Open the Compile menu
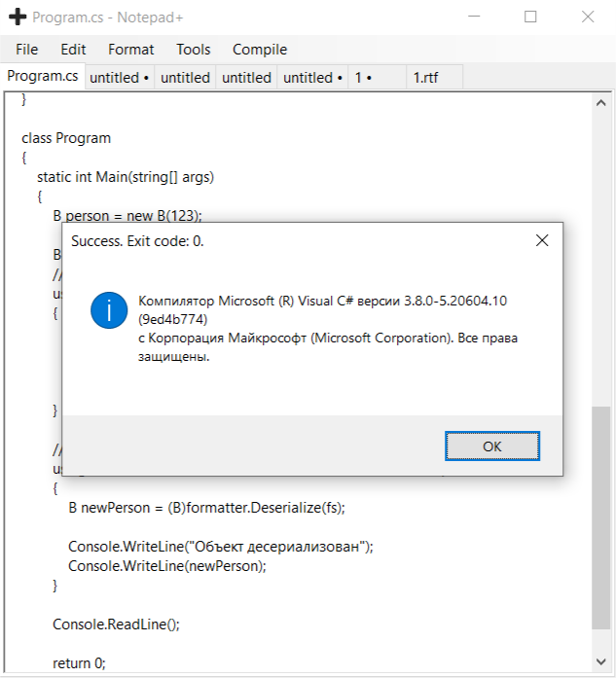 (260, 50)
